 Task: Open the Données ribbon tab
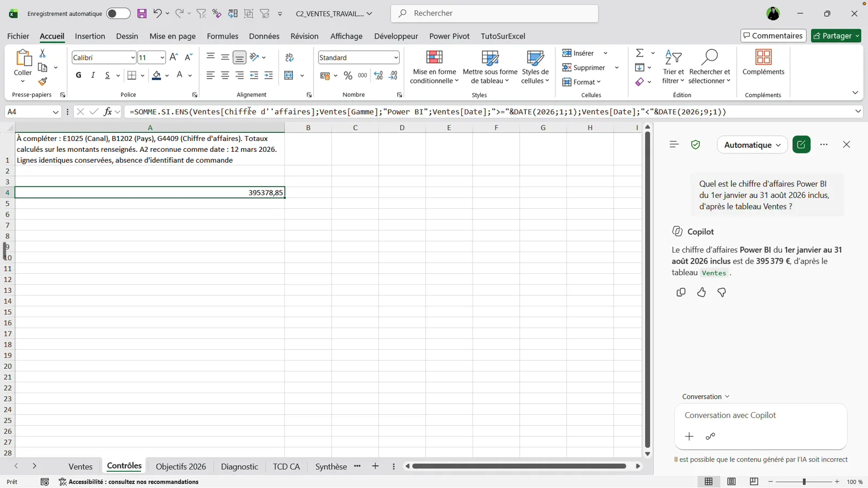tap(264, 36)
